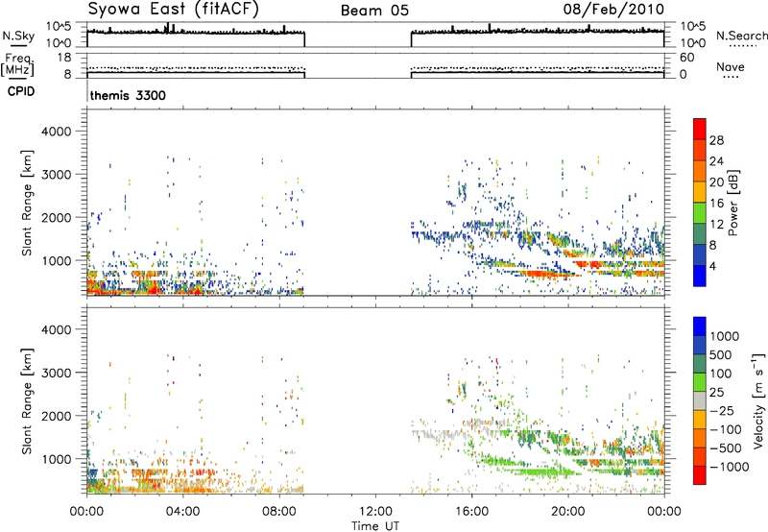Click the 'Beam 05' label
Viewport: 768px width, 532px height.
(374, 11)
